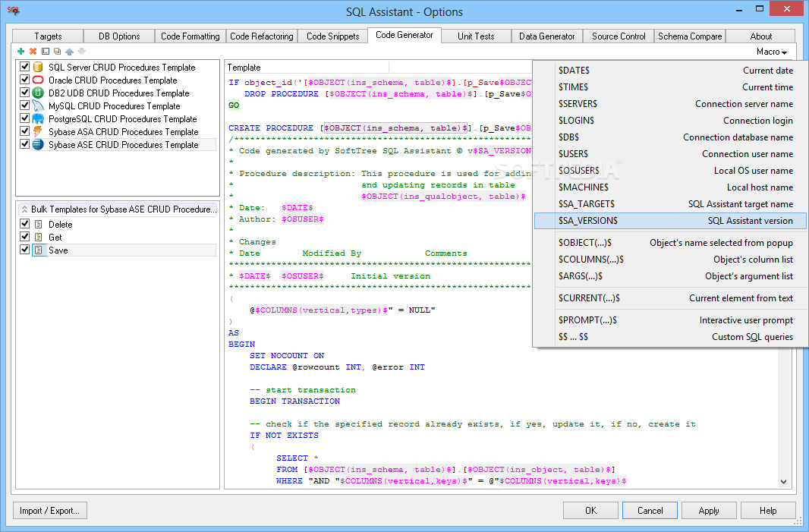The height and width of the screenshot is (532, 809).
Task: Open the DB Options tab
Action: tap(119, 36)
